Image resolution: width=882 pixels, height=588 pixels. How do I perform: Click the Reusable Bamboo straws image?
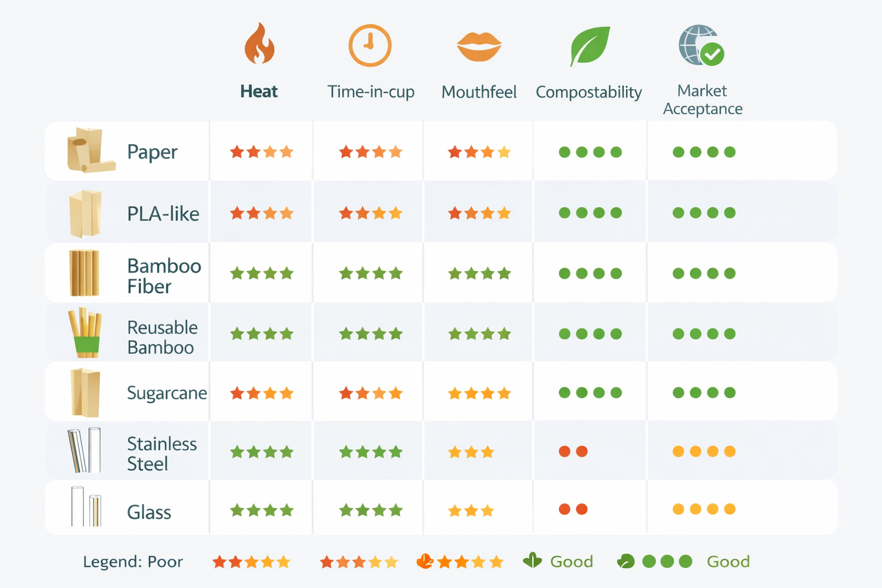(85, 332)
